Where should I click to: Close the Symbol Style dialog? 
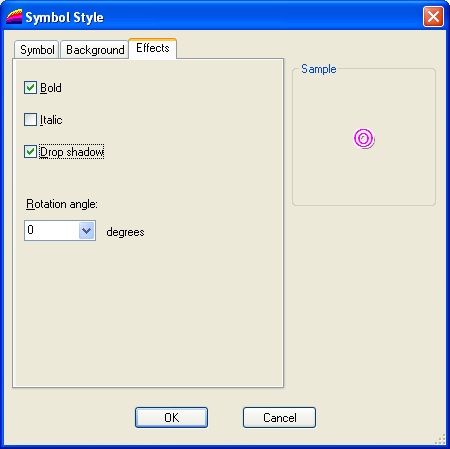[433, 16]
